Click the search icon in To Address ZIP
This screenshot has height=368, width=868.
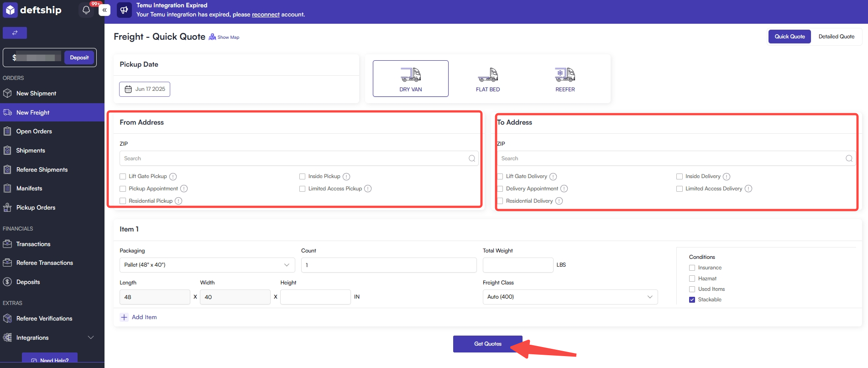tap(849, 158)
